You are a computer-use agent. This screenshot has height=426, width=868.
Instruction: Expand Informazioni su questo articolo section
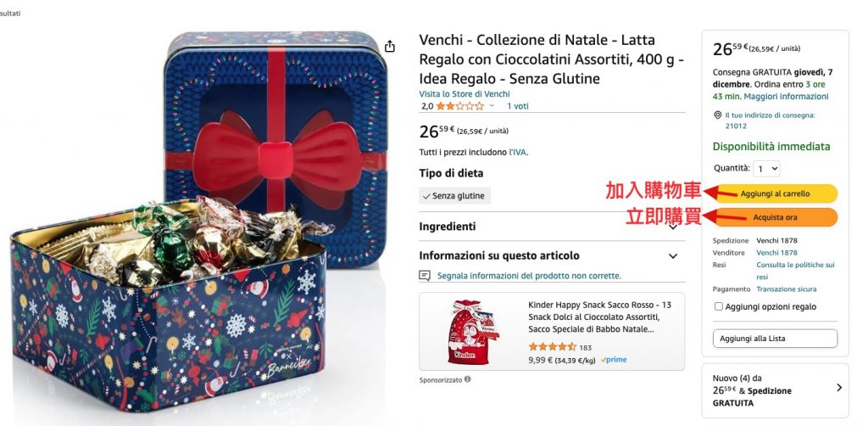point(552,256)
